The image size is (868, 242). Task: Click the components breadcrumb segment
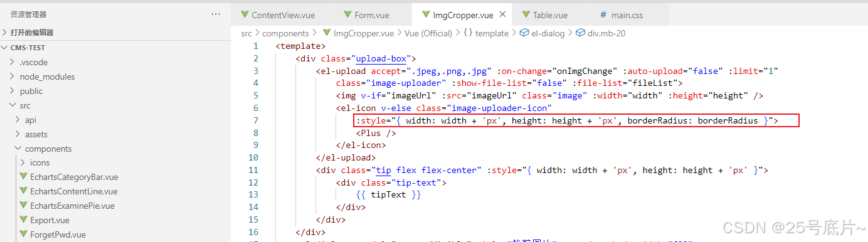[x=285, y=33]
